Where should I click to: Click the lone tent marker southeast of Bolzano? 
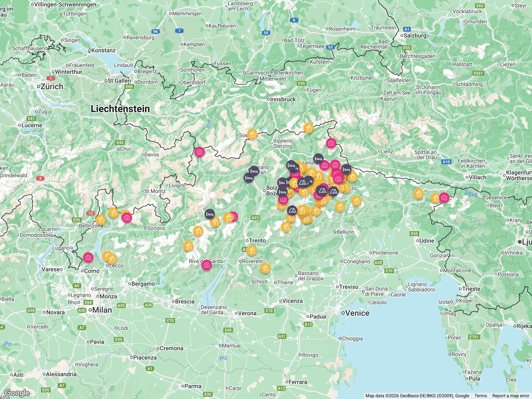292,211
